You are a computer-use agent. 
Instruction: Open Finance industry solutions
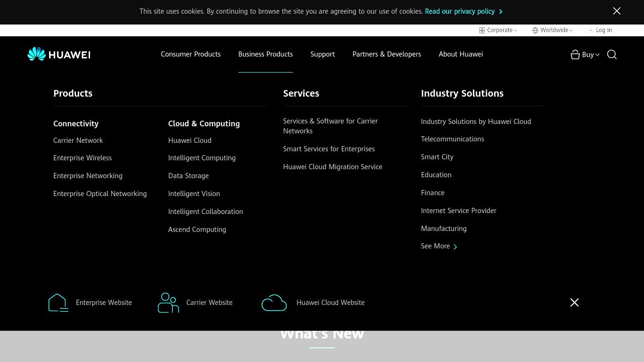pos(433,193)
